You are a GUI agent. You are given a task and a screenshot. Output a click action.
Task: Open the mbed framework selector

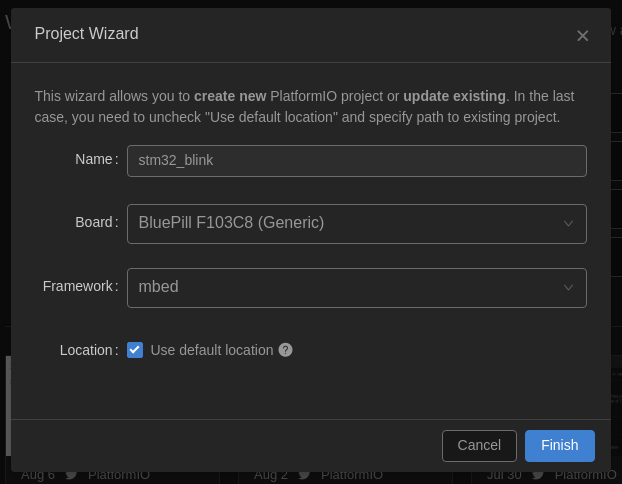click(x=357, y=288)
